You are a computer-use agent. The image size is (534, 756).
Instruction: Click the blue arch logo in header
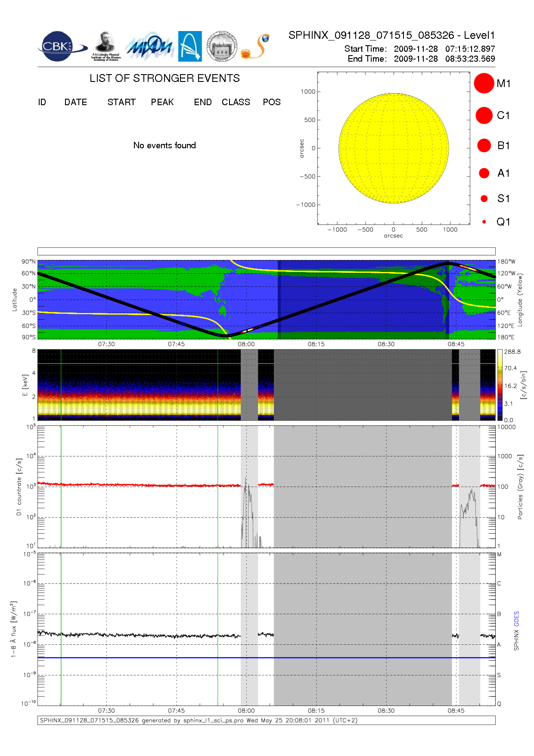click(190, 46)
